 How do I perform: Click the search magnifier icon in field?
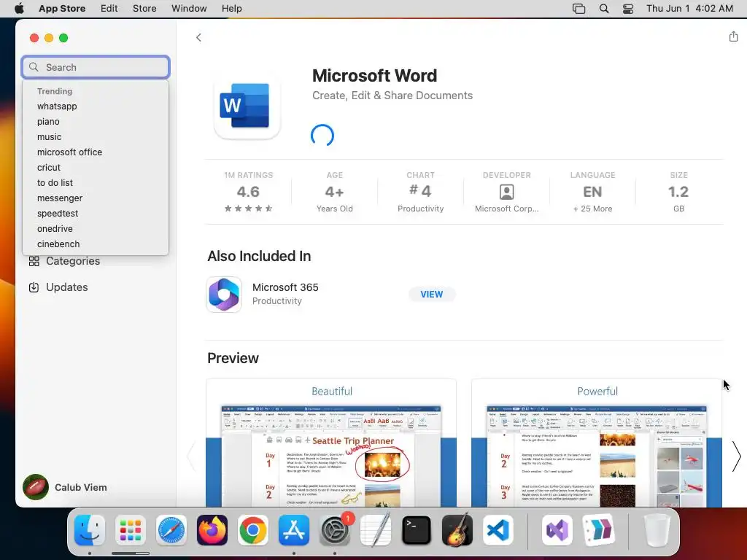click(34, 67)
